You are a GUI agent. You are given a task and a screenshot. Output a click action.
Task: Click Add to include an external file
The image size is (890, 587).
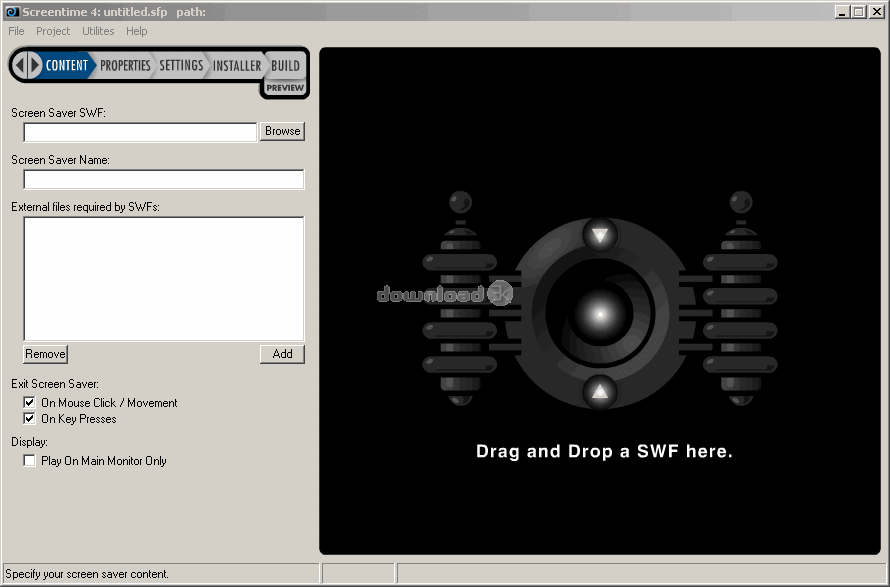[x=282, y=354]
